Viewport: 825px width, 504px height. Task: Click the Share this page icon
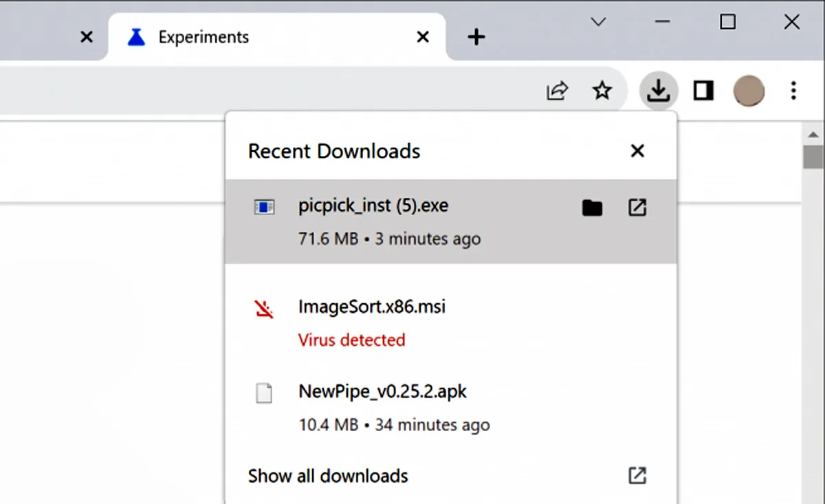click(x=558, y=90)
